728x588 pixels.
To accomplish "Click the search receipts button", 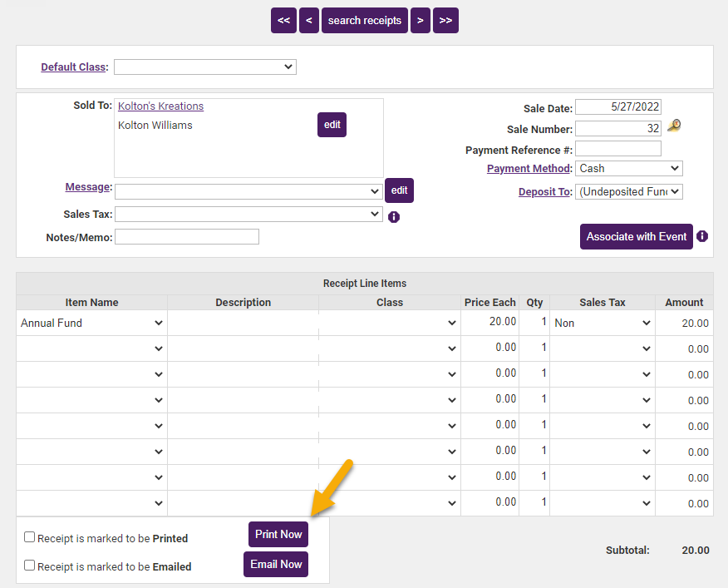I will tap(365, 21).
